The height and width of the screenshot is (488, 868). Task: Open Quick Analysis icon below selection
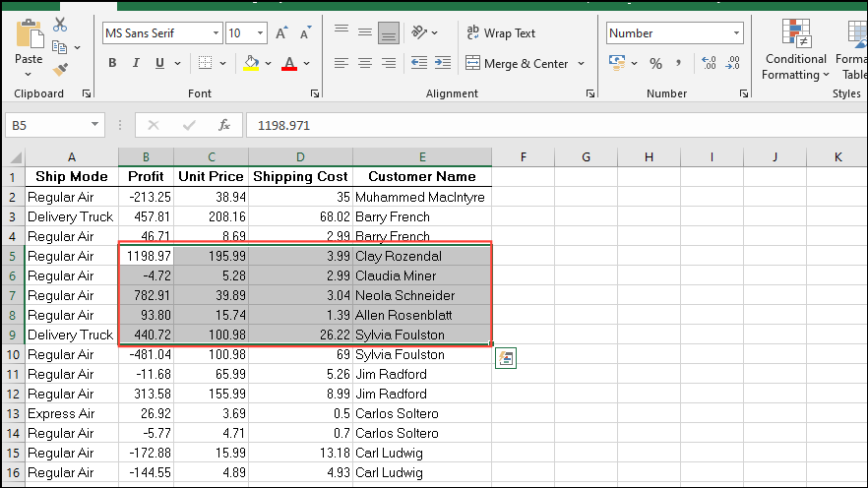[506, 358]
